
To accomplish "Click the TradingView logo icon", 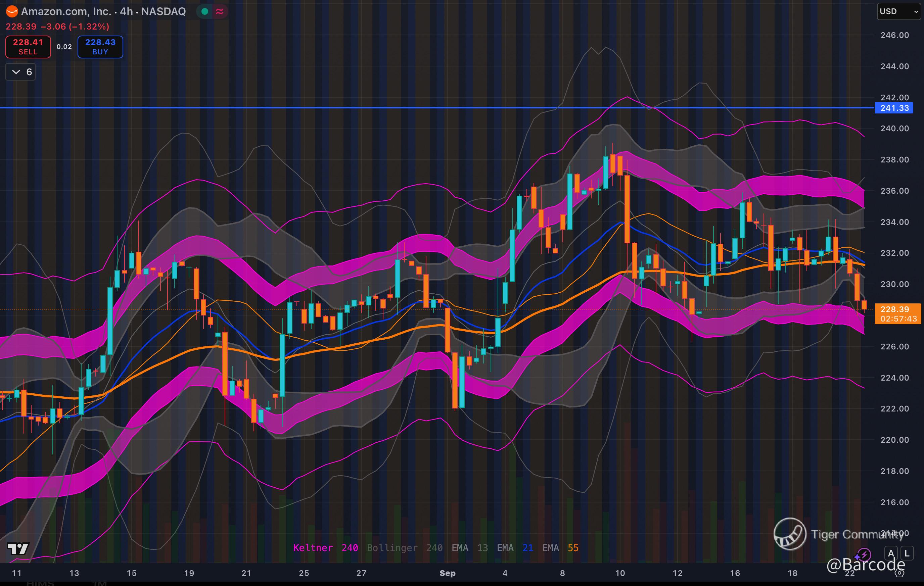I will coord(18,549).
